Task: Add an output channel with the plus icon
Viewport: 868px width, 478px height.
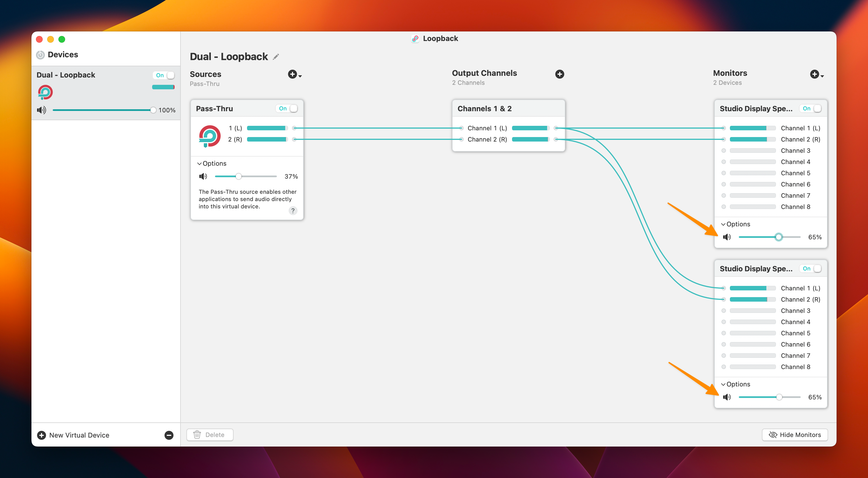Action: 560,74
